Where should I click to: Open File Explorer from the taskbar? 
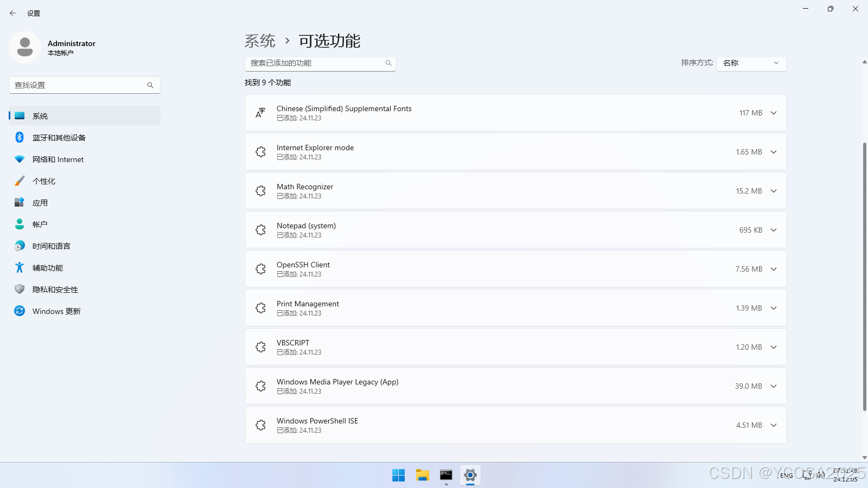click(423, 475)
